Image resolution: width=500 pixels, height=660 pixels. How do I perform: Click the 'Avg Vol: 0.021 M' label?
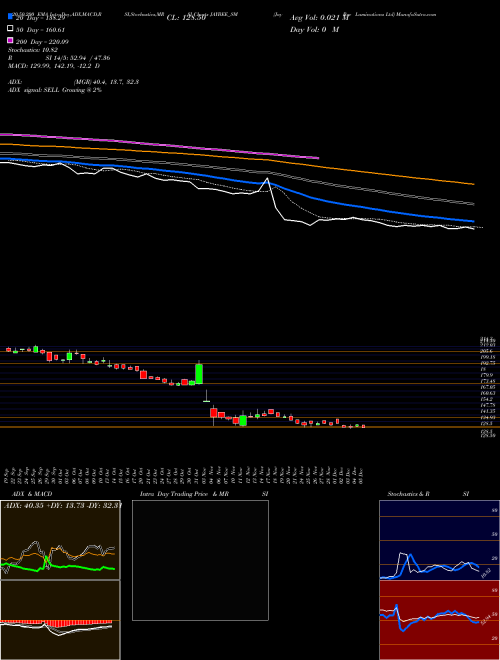pyautogui.click(x=319, y=18)
